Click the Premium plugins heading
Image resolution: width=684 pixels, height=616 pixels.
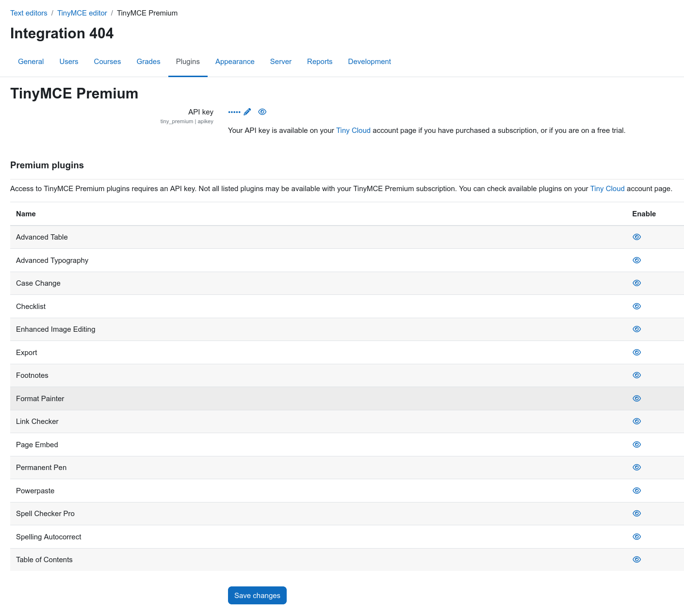tap(47, 165)
